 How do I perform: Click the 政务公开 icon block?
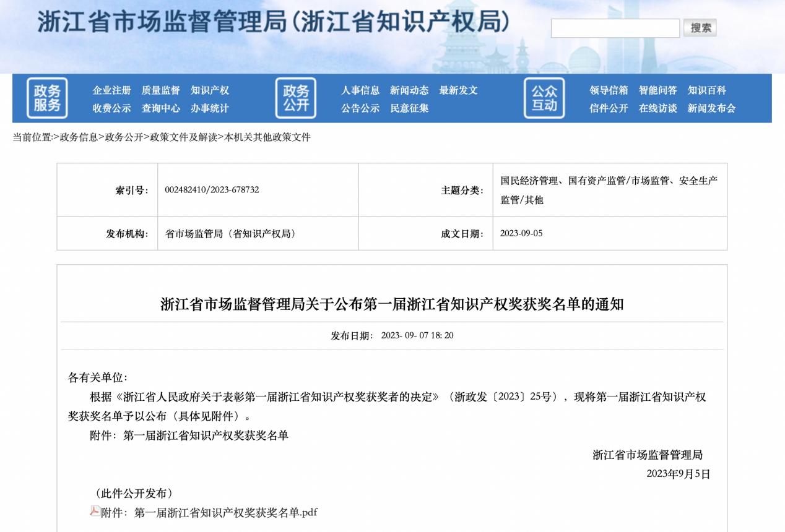(295, 98)
